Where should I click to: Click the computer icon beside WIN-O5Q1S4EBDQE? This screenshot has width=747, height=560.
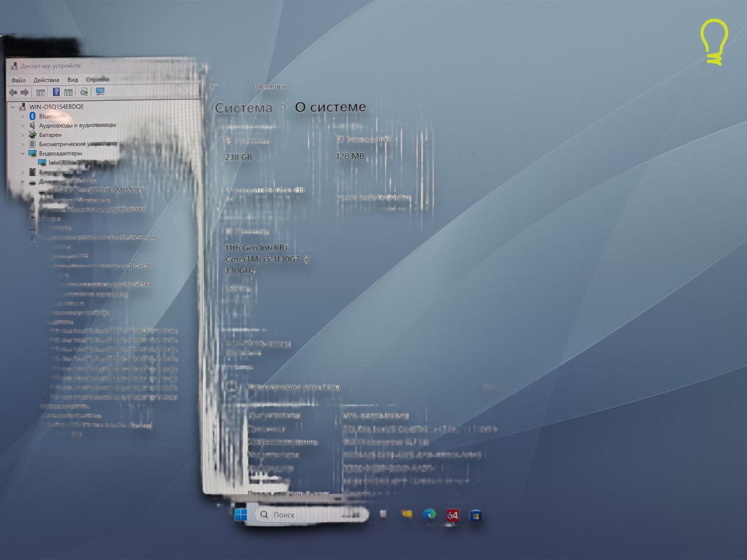coord(23,107)
